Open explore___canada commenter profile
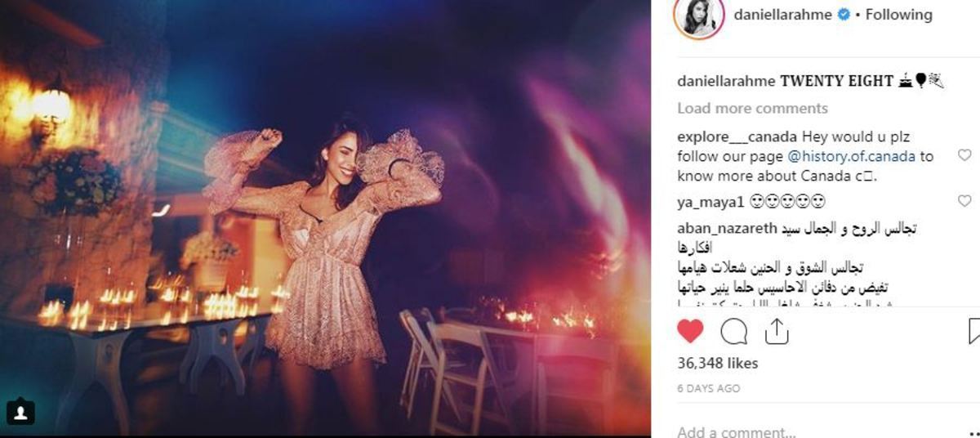The image size is (980, 438). pyautogui.click(x=737, y=136)
